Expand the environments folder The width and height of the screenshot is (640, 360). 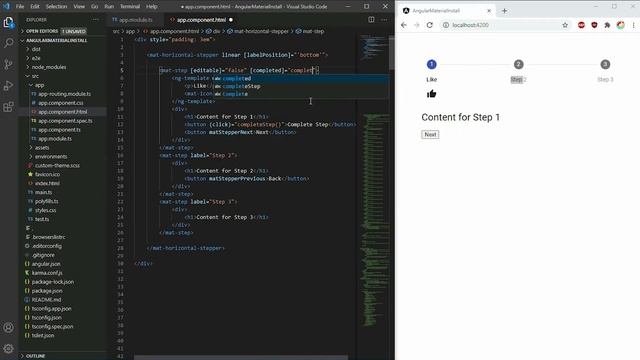51,156
